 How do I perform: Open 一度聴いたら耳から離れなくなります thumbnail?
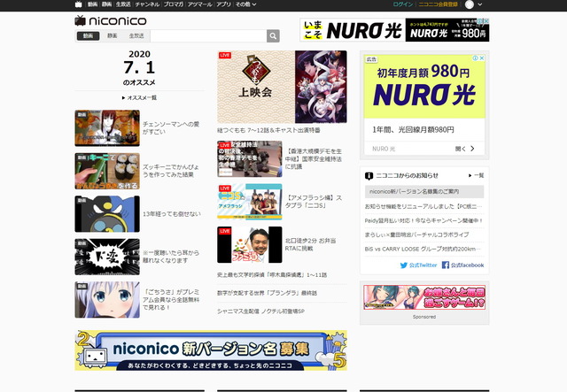pyautogui.click(x=107, y=257)
